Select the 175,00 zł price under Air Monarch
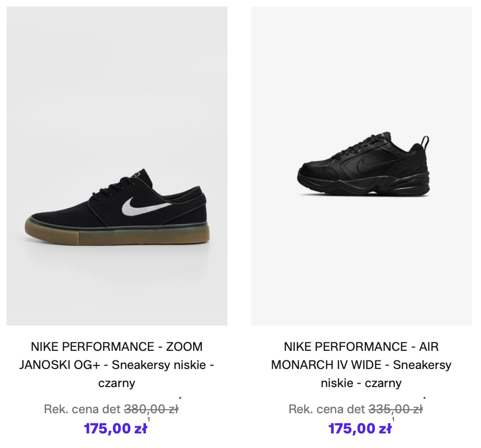 tap(360, 428)
